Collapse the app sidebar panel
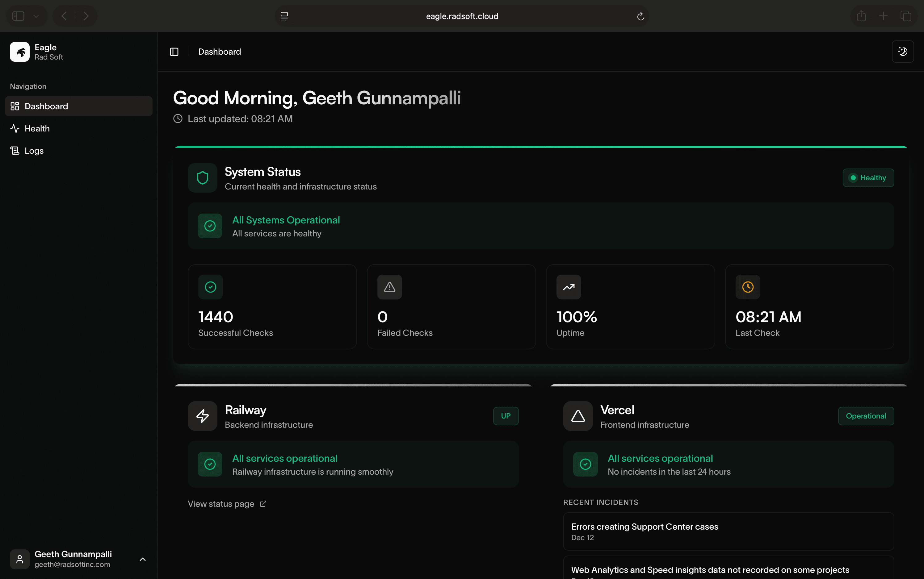Viewport: 924px width, 579px height. pyautogui.click(x=174, y=52)
